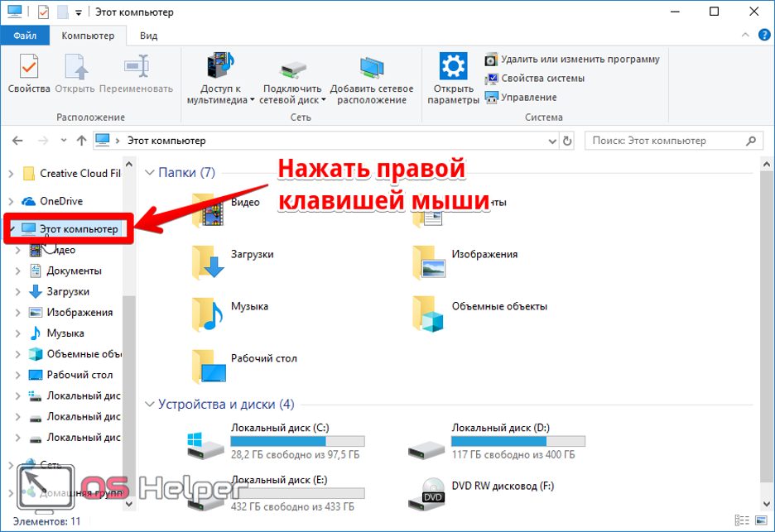Click 28,2 ГБ свободно из 97,5 ГБ text
The image size is (775, 532).
[x=295, y=454]
